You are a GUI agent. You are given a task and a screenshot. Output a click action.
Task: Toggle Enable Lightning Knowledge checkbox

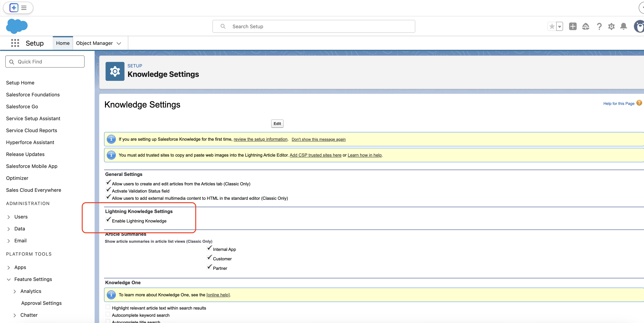108,220
